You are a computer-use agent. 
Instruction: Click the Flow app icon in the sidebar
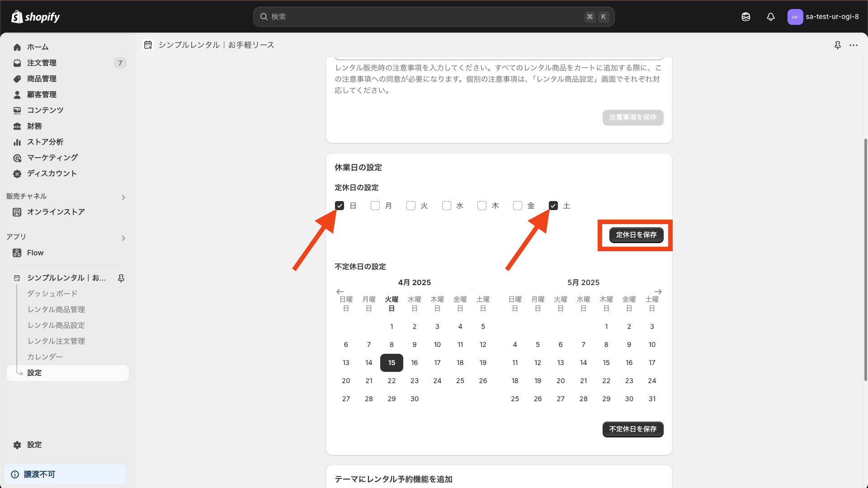coord(17,253)
